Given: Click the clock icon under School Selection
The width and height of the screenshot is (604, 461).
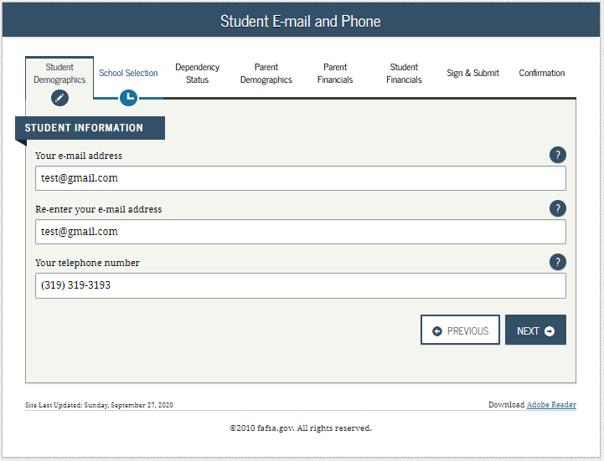Looking at the screenshot, I should coord(129,98).
